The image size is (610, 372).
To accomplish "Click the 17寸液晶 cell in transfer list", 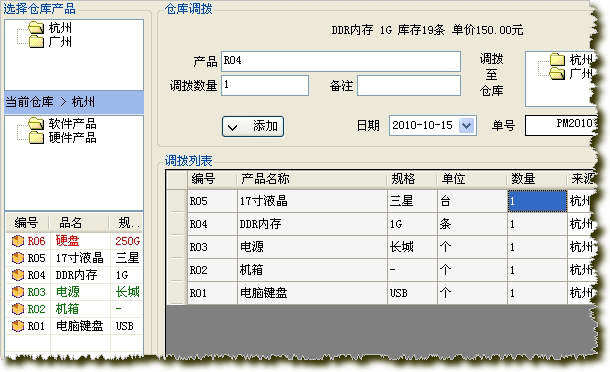I will tap(312, 201).
